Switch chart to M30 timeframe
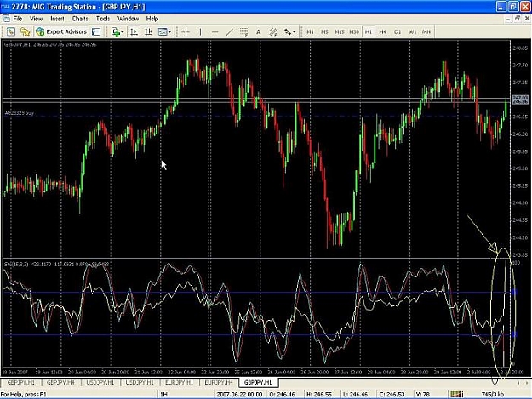The height and width of the screenshot is (399, 532). point(354,31)
